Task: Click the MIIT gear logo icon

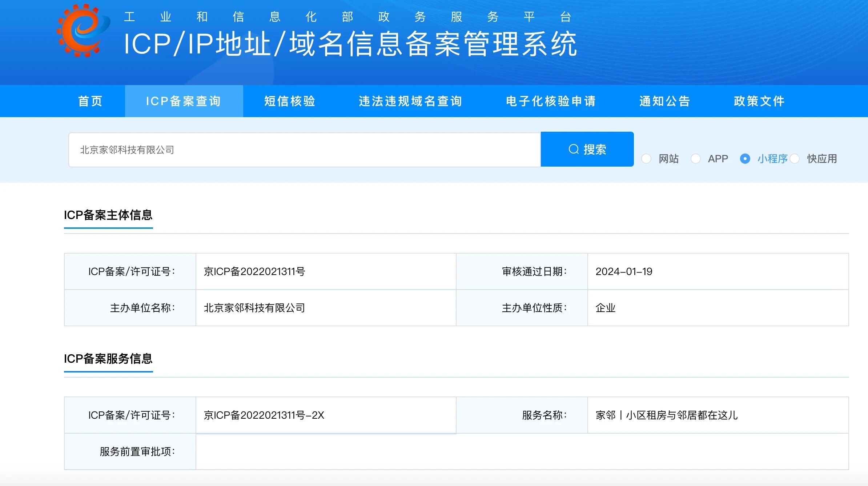Action: tap(83, 31)
